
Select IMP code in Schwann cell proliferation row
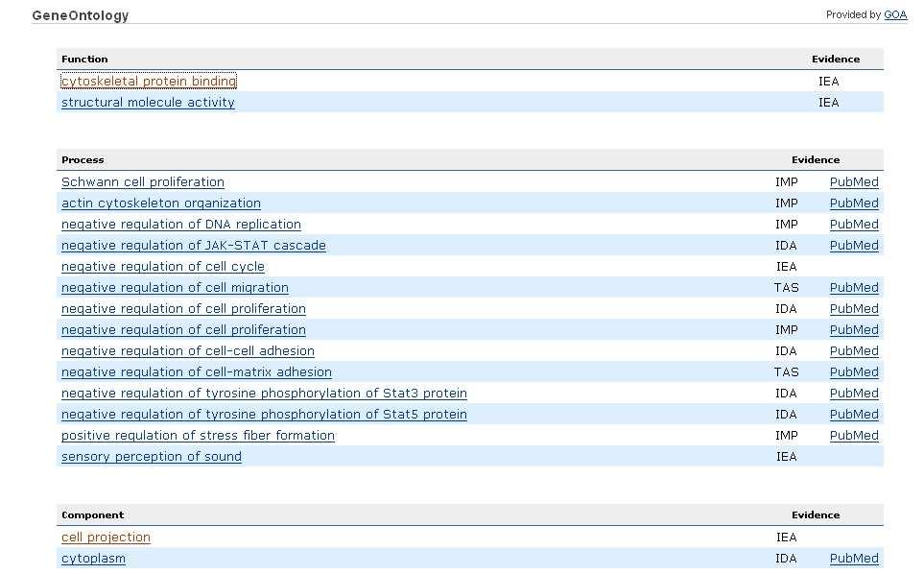coord(787,182)
